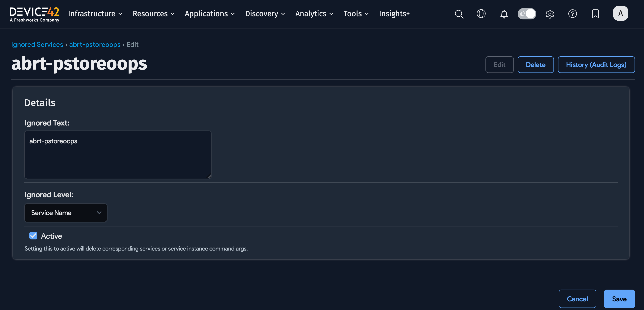Open user avatar 'A' menu
The width and height of the screenshot is (644, 310).
(620, 13)
